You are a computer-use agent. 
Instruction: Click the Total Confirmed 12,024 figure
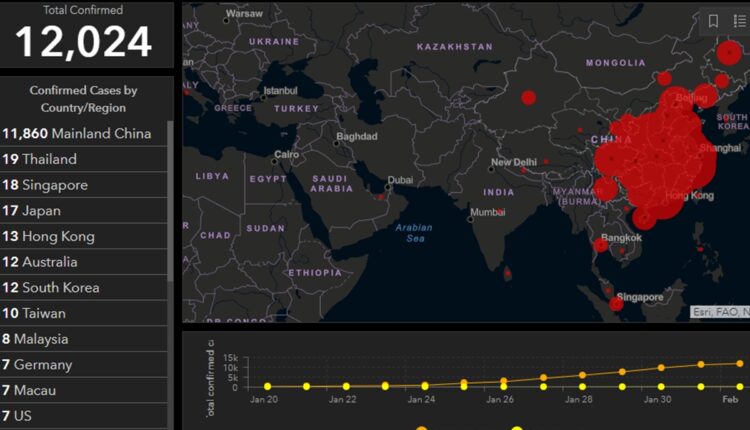84,42
